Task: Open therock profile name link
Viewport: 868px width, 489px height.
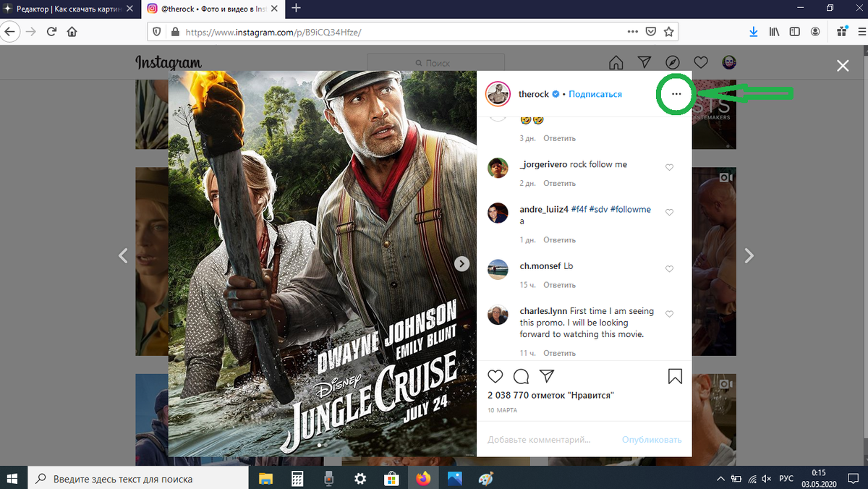Action: pyautogui.click(x=534, y=94)
